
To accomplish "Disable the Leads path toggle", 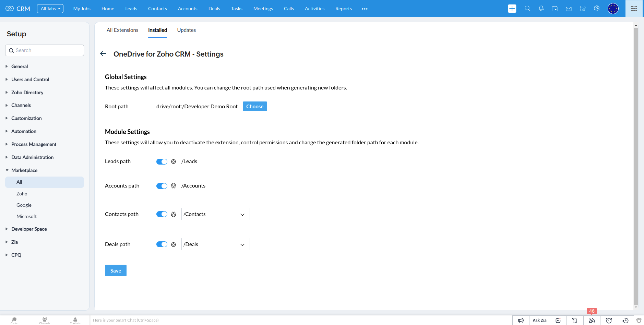I will click(x=162, y=161).
